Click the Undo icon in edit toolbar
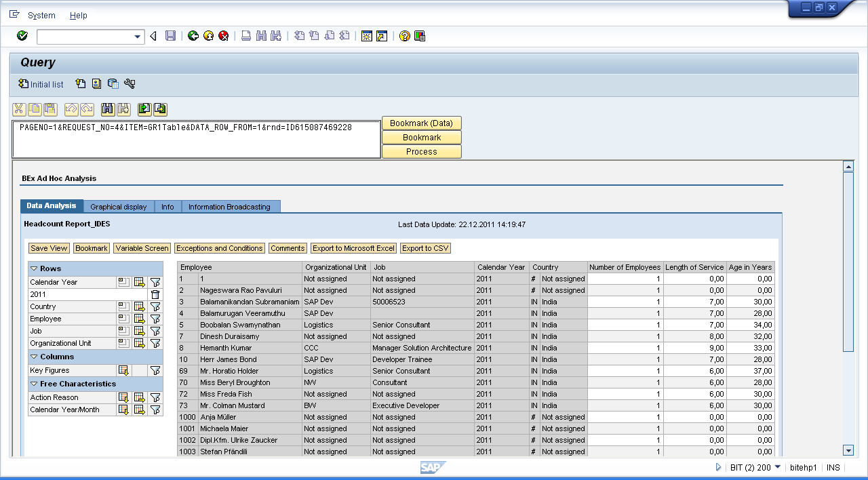The height and width of the screenshot is (480, 868). pos(71,108)
